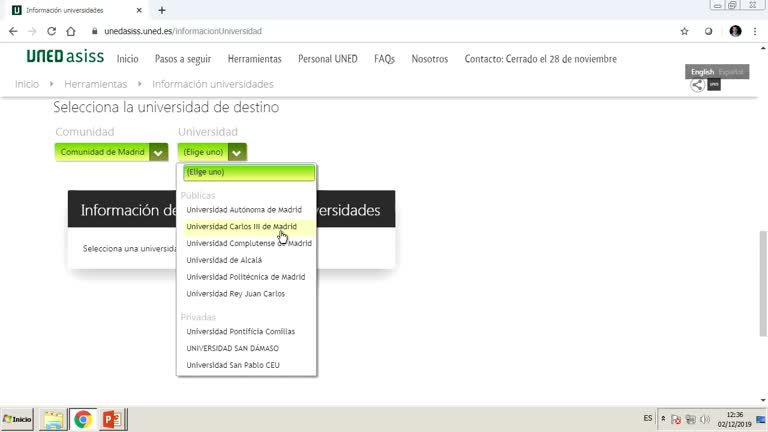The height and width of the screenshot is (432, 768).
Task: Go back with the browser back arrow
Action: click(x=13, y=31)
